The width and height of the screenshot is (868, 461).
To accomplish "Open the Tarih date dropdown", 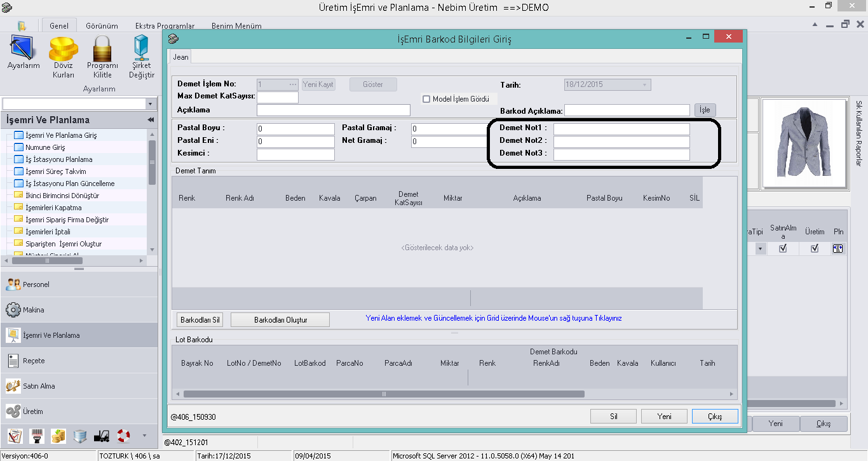I will click(x=644, y=84).
